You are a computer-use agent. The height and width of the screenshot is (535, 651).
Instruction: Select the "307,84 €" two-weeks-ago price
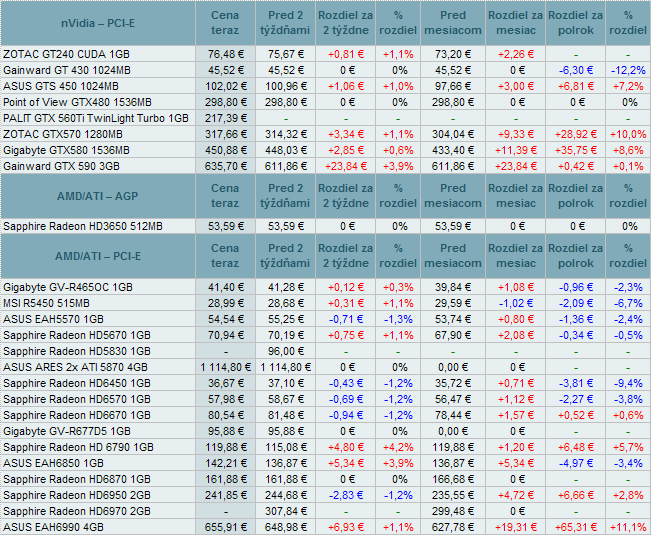286,511
